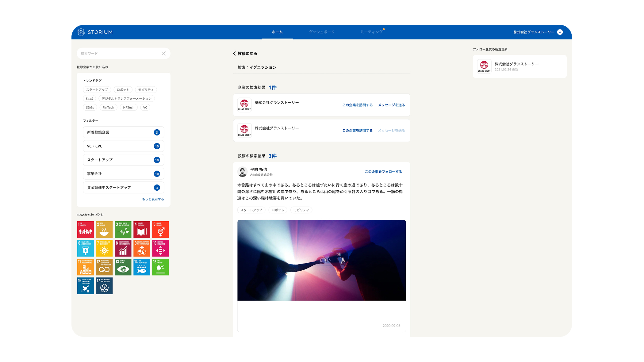The height and width of the screenshot is (362, 644).
Task: Select the SDG 17 Partnerships icon
Action: click(x=104, y=286)
